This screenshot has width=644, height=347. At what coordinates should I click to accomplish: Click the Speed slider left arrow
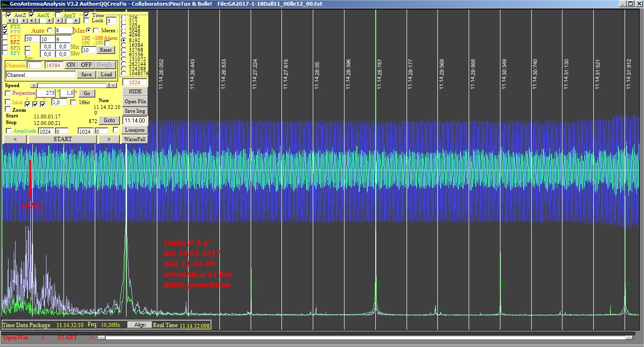pyautogui.click(x=34, y=85)
